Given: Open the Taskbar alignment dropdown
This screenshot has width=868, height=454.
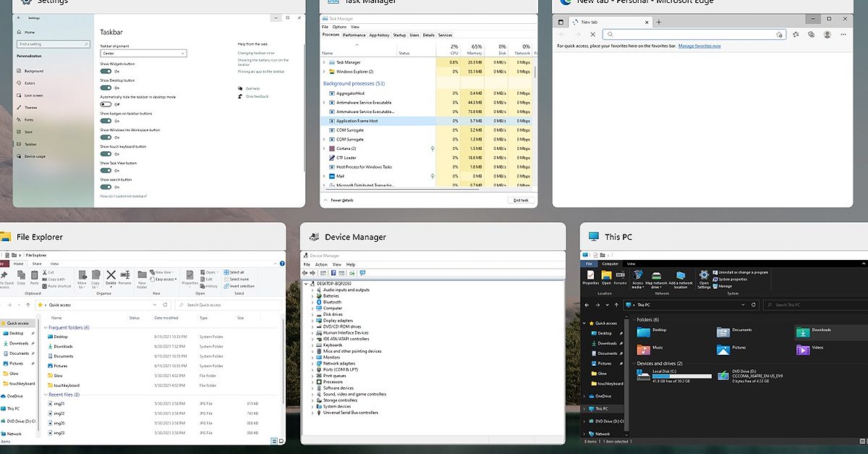Looking at the screenshot, I should [142, 54].
